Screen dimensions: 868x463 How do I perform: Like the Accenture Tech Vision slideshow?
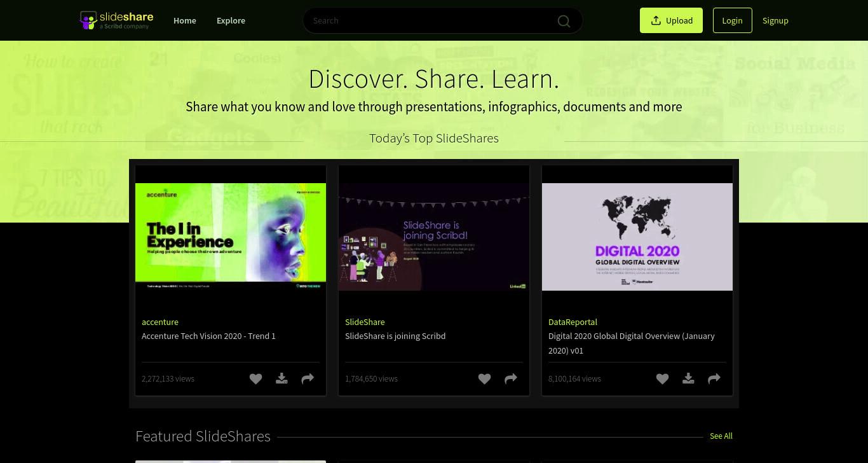point(255,378)
